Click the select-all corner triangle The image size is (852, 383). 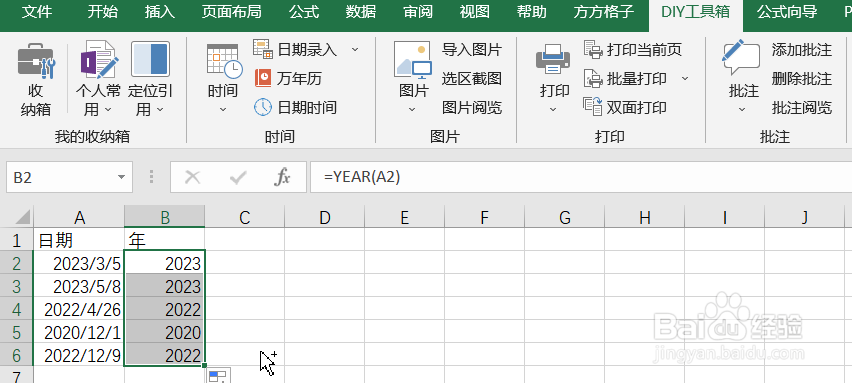[x=22, y=217]
